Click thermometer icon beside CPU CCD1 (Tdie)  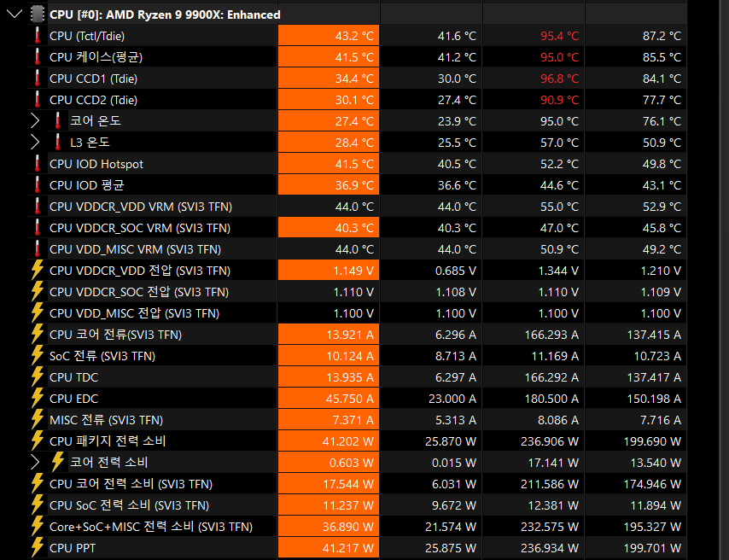[x=38, y=79]
